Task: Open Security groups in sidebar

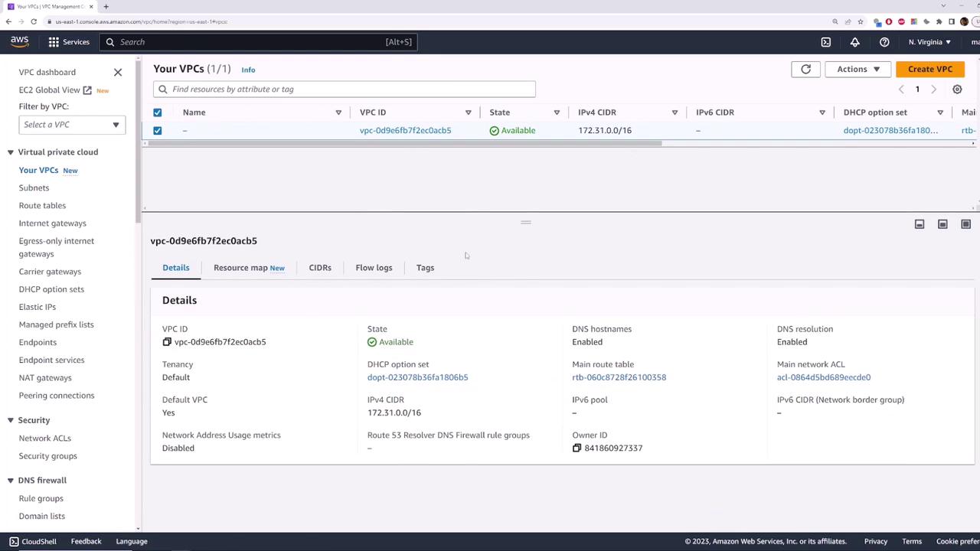Action: [x=47, y=456]
